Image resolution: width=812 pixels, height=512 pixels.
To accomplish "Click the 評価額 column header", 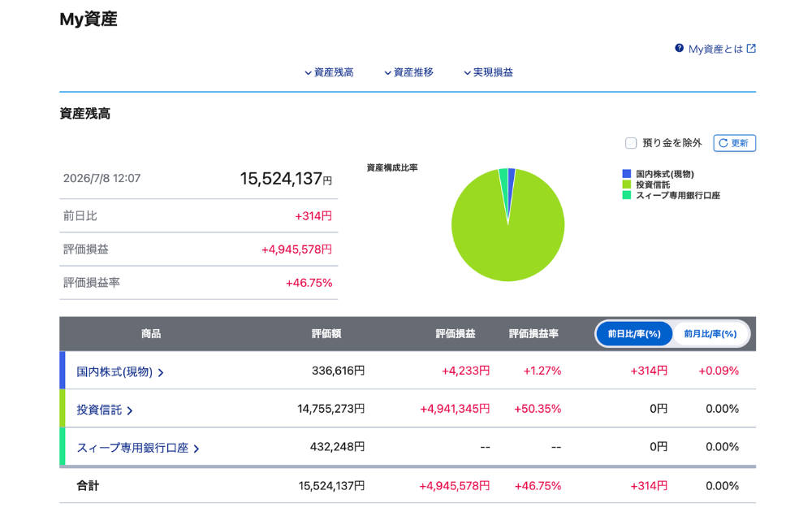I will pos(326,334).
